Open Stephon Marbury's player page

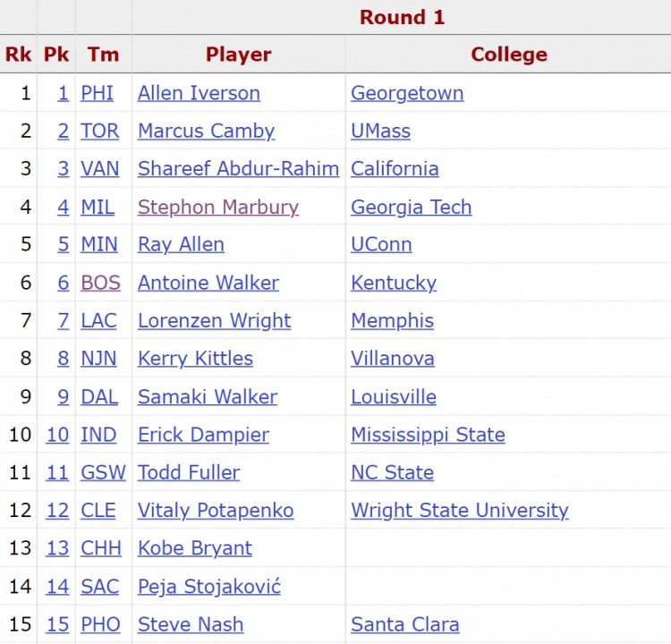tap(217, 207)
